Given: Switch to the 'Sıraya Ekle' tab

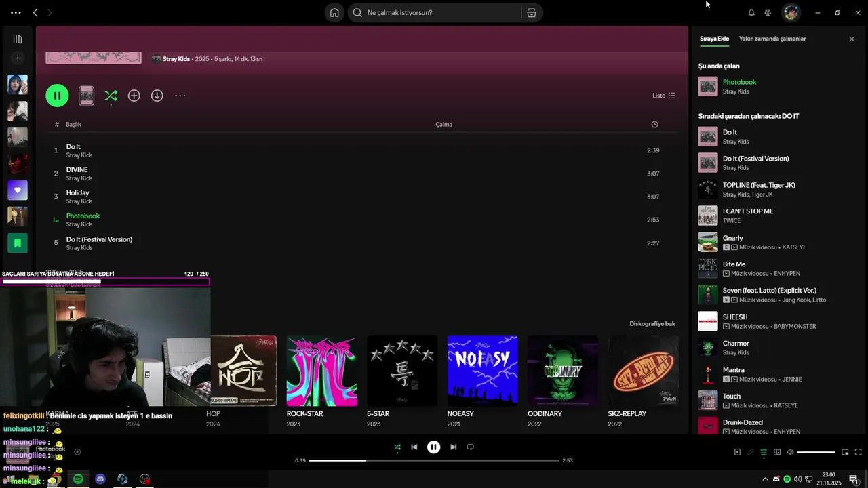Looking at the screenshot, I should click(714, 39).
